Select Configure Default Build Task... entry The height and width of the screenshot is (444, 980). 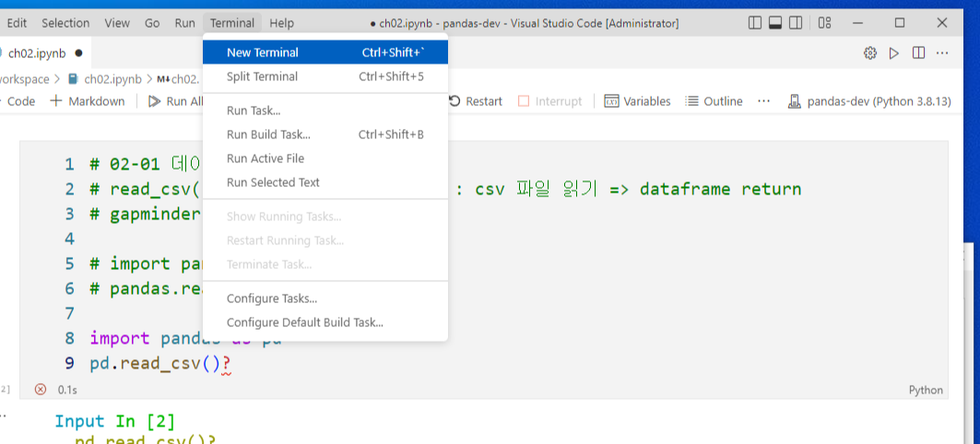pyautogui.click(x=325, y=322)
